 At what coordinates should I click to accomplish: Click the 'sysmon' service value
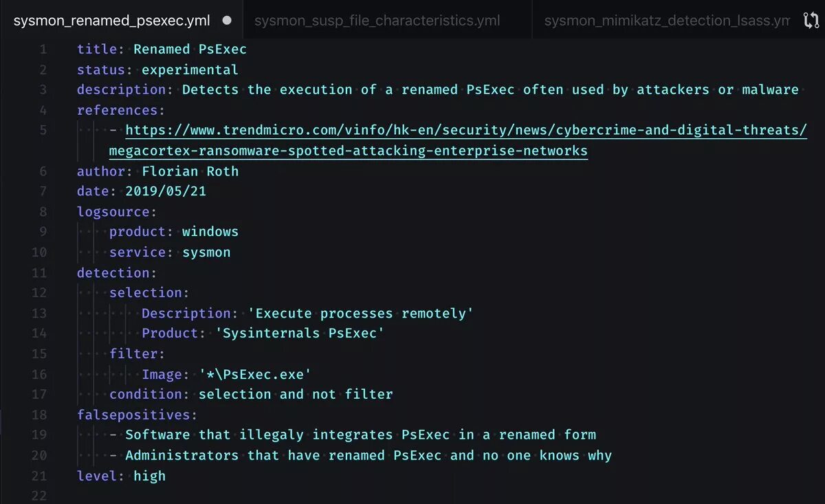(x=206, y=252)
